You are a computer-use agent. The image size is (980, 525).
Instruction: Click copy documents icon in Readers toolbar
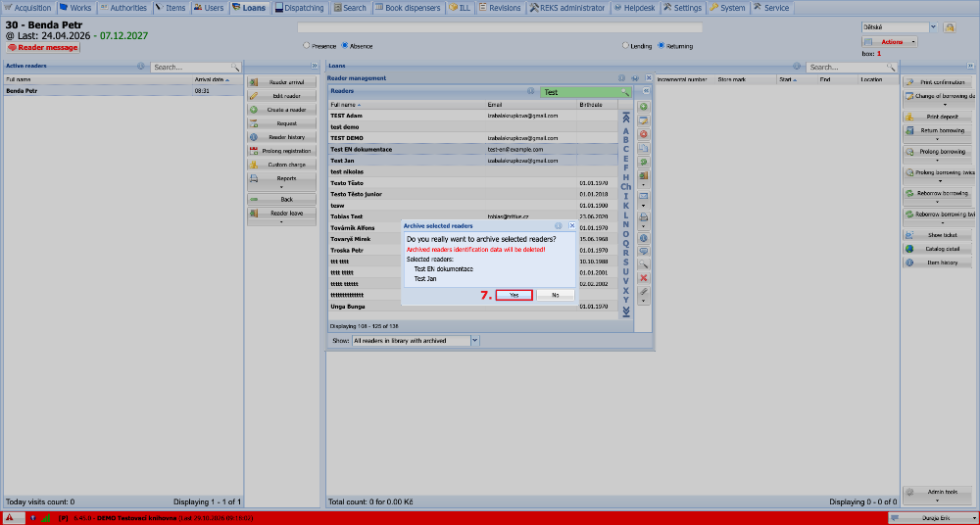tap(643, 148)
